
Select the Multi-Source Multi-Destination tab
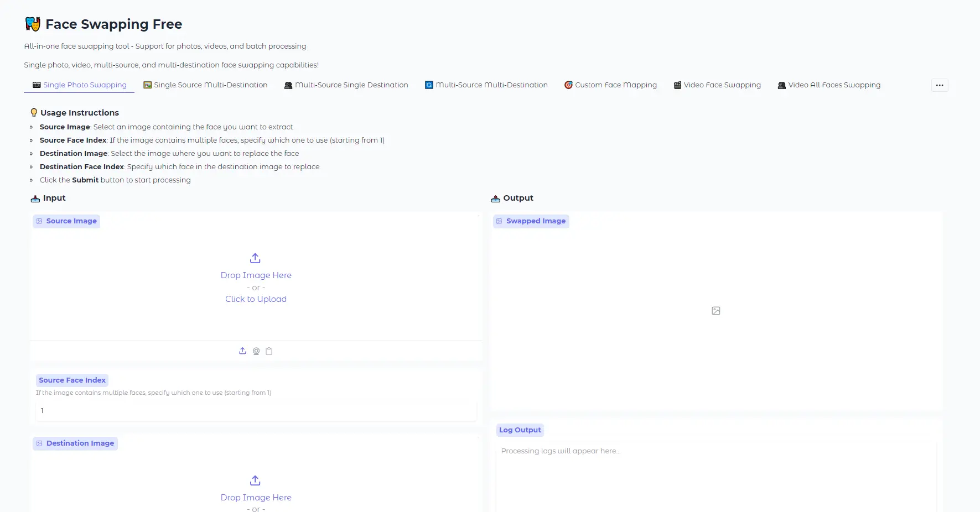[486, 85]
